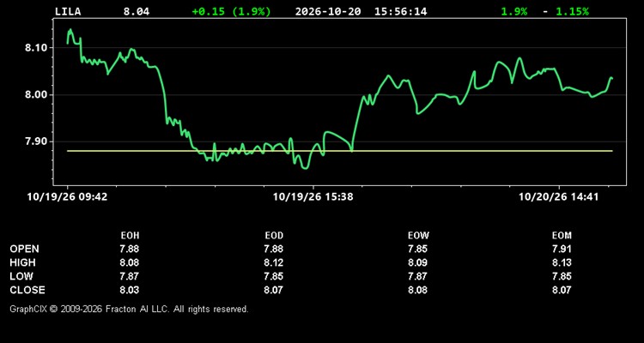Click the 10/19/26 09:42 axis label
The image size is (644, 343).
pos(67,197)
